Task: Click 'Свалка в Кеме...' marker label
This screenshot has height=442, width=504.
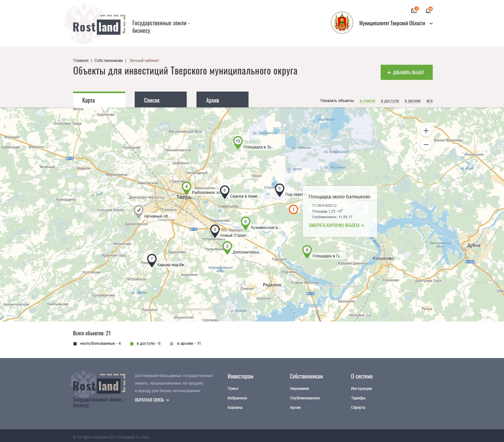Action: coord(245,196)
